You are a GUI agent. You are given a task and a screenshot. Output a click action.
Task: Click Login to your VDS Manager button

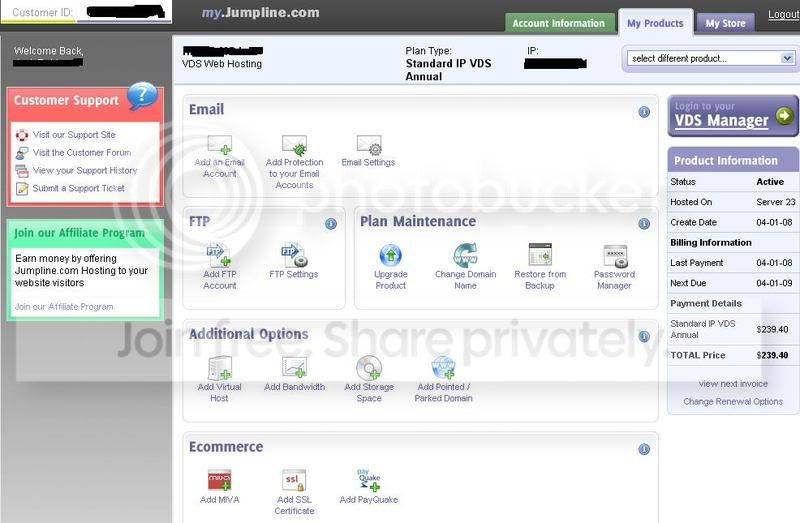(733, 116)
